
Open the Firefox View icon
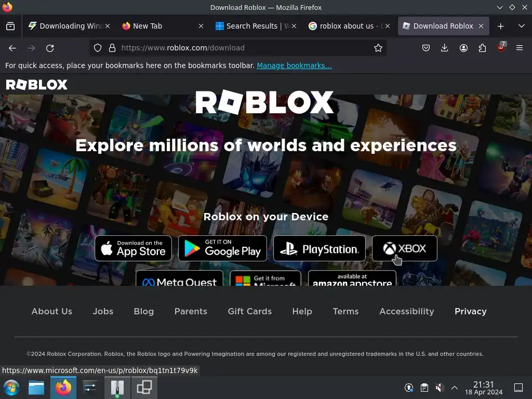click(x=10, y=26)
